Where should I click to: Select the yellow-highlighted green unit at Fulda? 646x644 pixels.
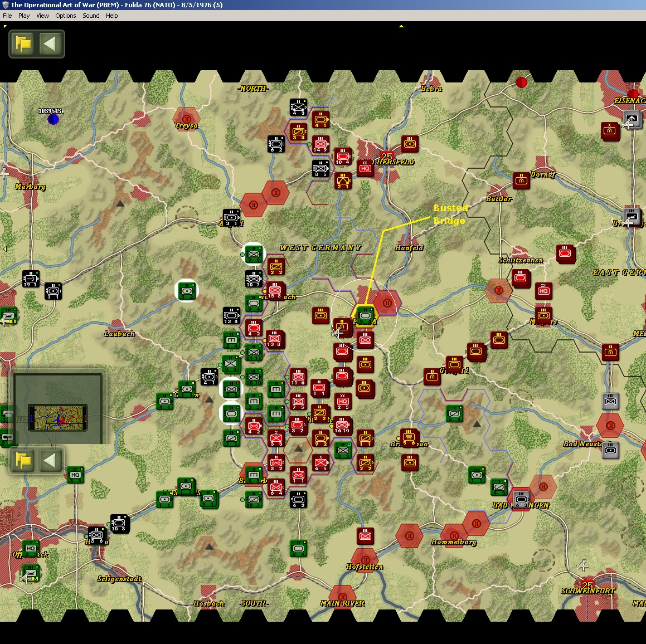(365, 315)
